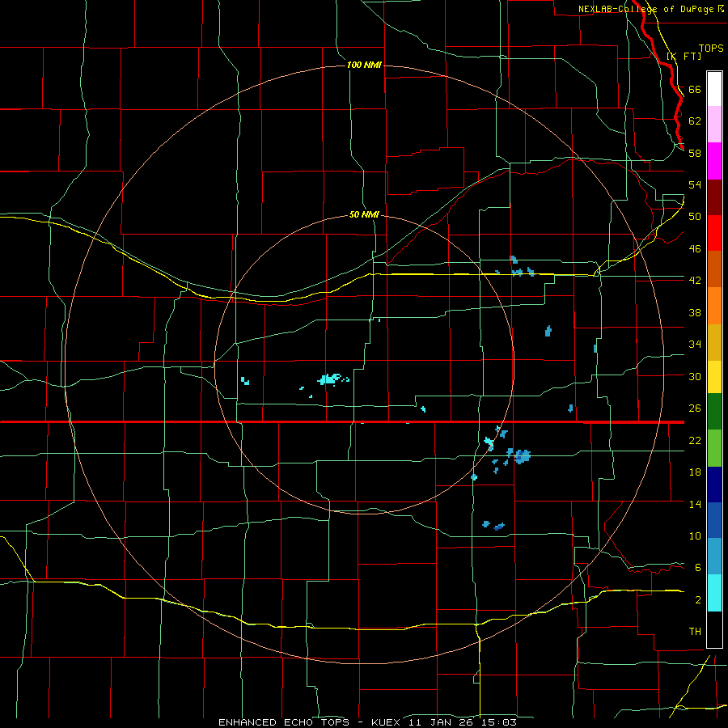
Task: Click the legend value '34'
Action: click(695, 345)
